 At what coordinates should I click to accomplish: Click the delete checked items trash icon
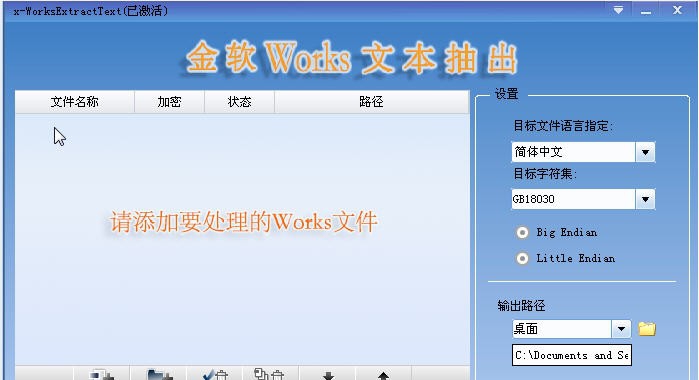pos(215,375)
